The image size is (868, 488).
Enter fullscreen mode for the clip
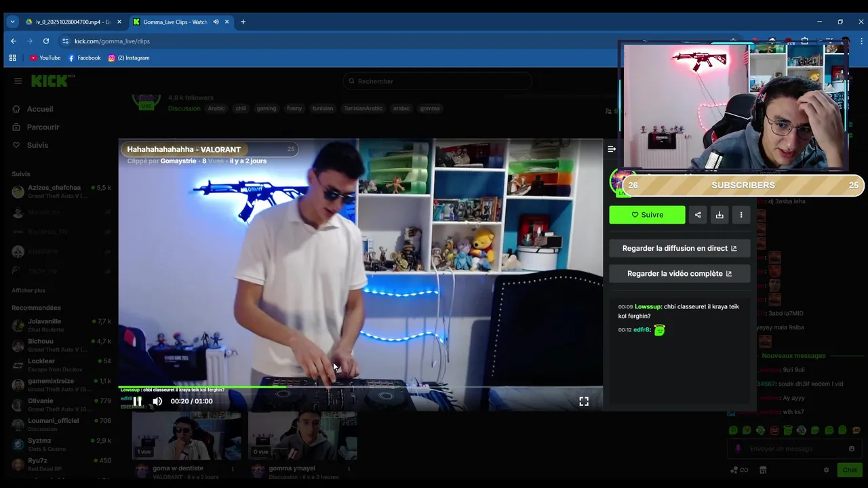(x=584, y=401)
